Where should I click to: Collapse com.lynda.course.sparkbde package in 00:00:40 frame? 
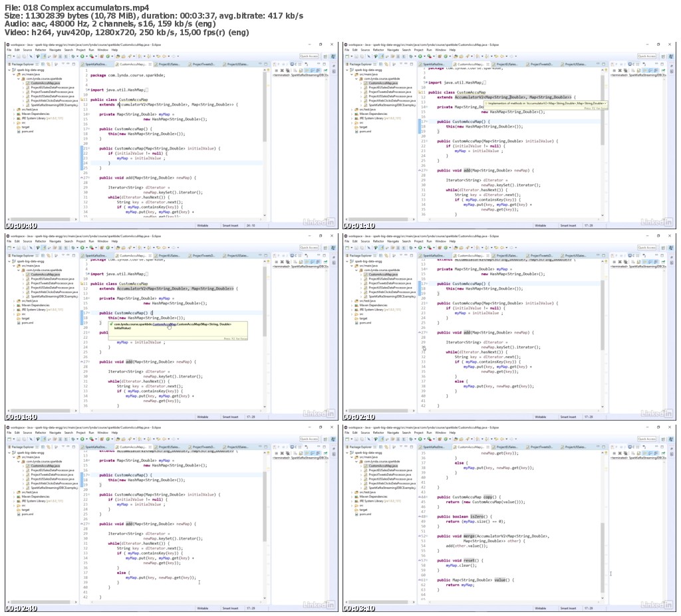point(18,78)
